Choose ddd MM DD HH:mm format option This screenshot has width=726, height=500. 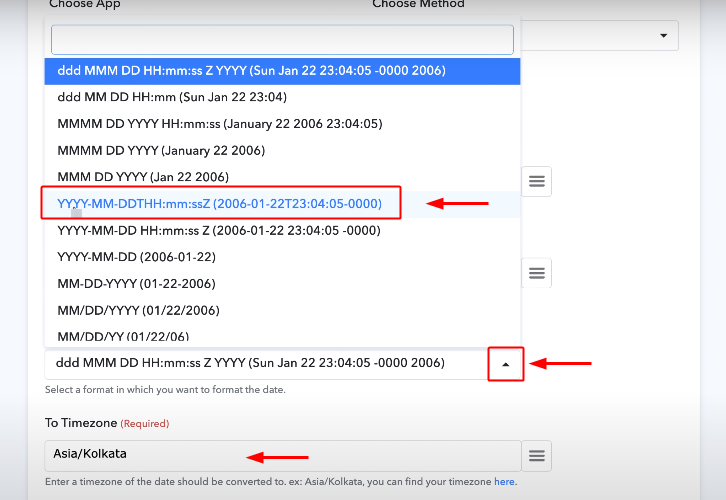pyautogui.click(x=282, y=97)
